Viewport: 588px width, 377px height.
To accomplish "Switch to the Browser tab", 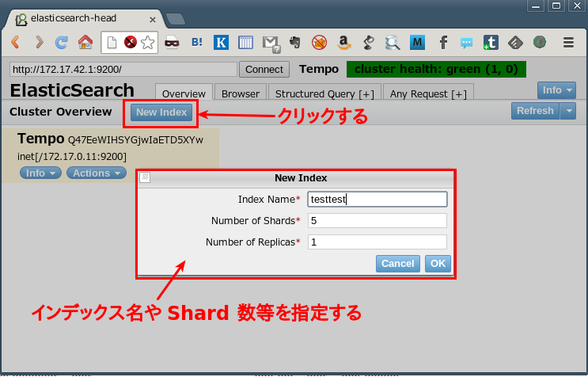I will point(241,93).
